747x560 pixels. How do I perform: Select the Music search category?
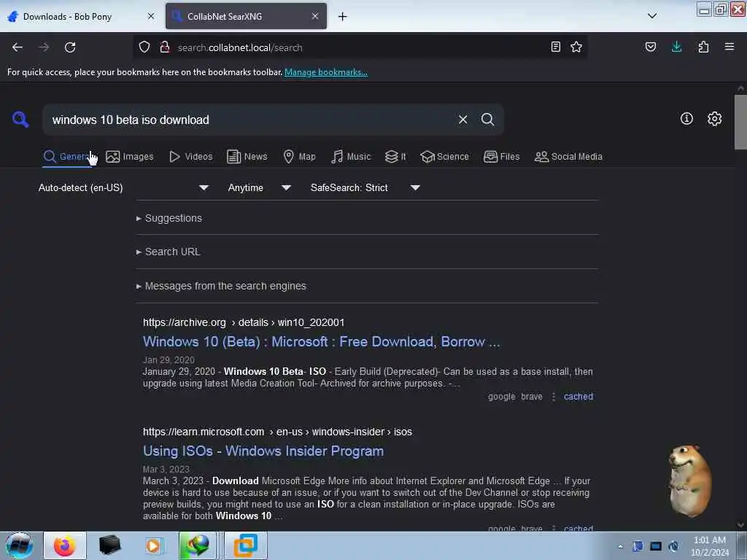point(351,157)
